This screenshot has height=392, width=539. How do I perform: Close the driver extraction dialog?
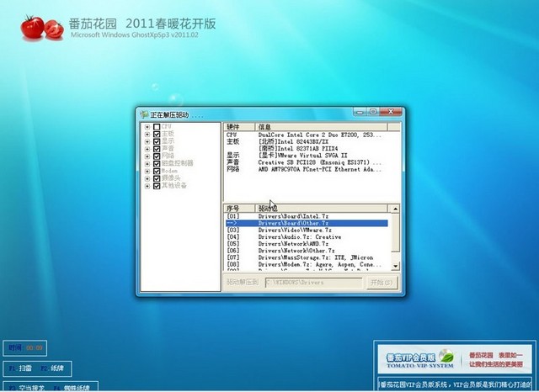391,112
